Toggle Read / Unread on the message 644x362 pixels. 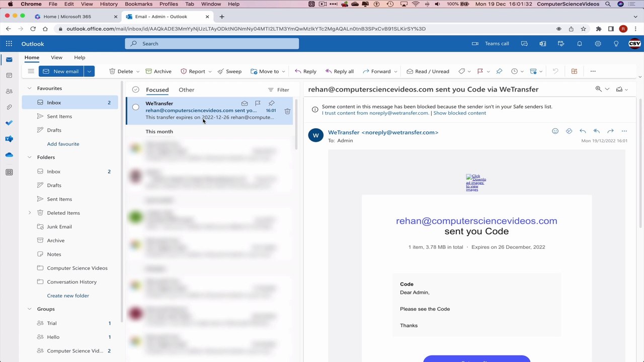pyautogui.click(x=428, y=71)
